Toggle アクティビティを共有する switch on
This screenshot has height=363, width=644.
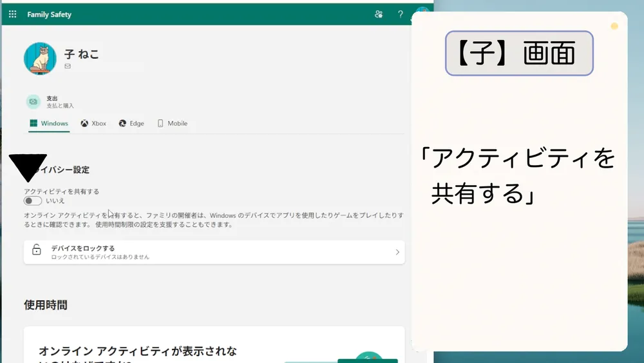pos(32,201)
